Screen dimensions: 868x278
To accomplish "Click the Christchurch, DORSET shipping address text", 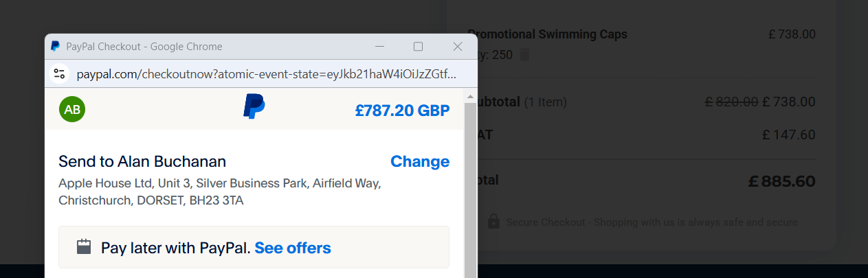I will coord(151,200).
